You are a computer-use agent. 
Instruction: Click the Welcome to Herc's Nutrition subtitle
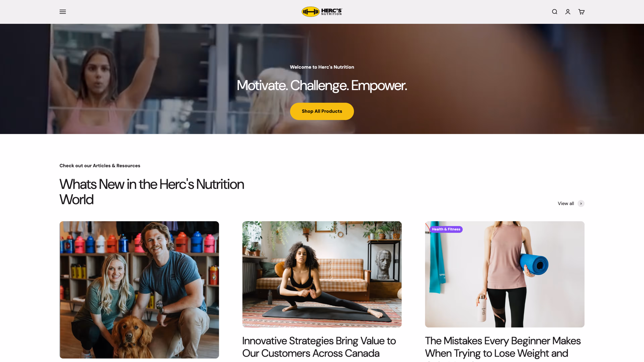(x=322, y=67)
